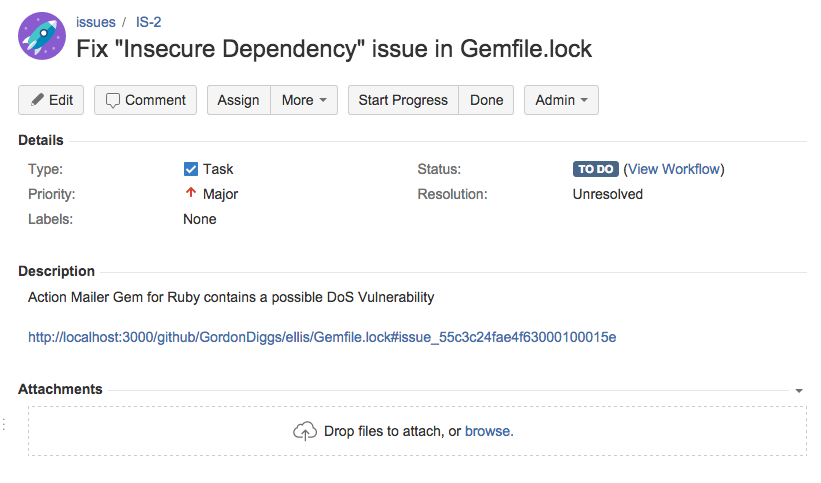Click the browse link to attach files
Screen dimensions: 821x483
click(489, 431)
